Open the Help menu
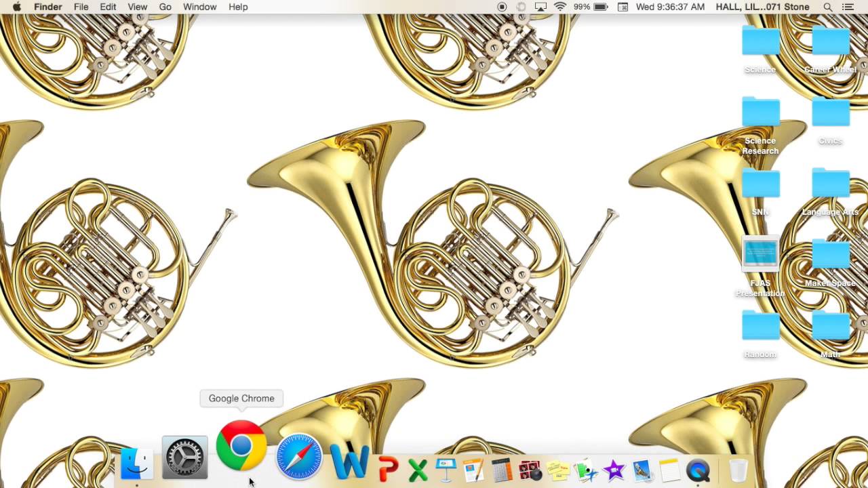Image resolution: width=868 pixels, height=488 pixels. (x=238, y=7)
